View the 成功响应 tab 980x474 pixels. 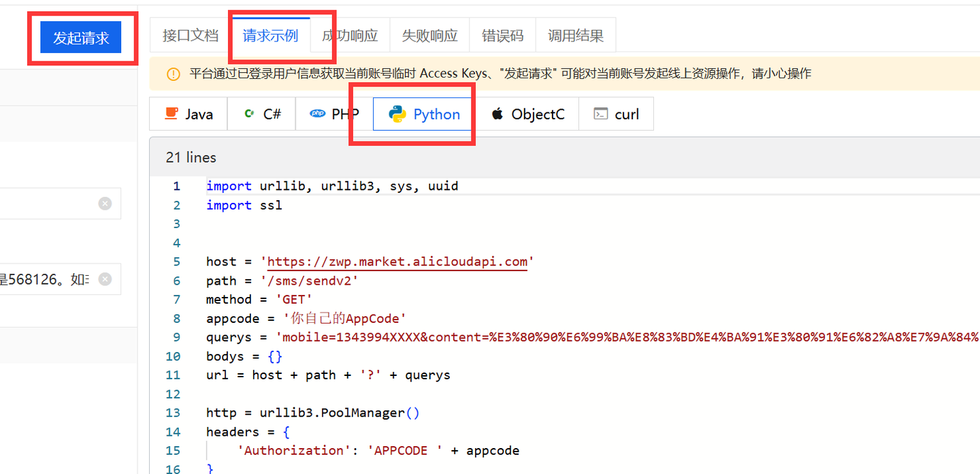tap(350, 35)
